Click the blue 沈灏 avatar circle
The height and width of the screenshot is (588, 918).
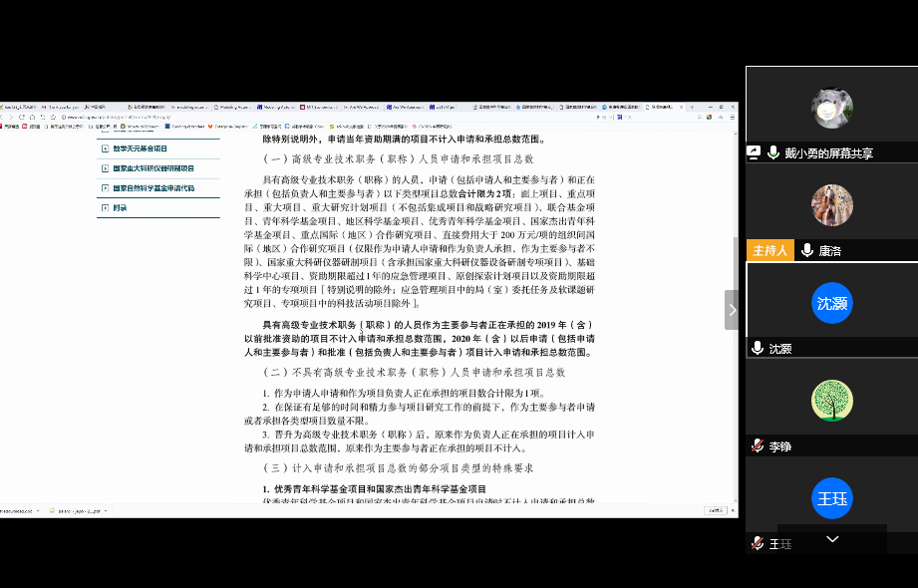click(831, 303)
